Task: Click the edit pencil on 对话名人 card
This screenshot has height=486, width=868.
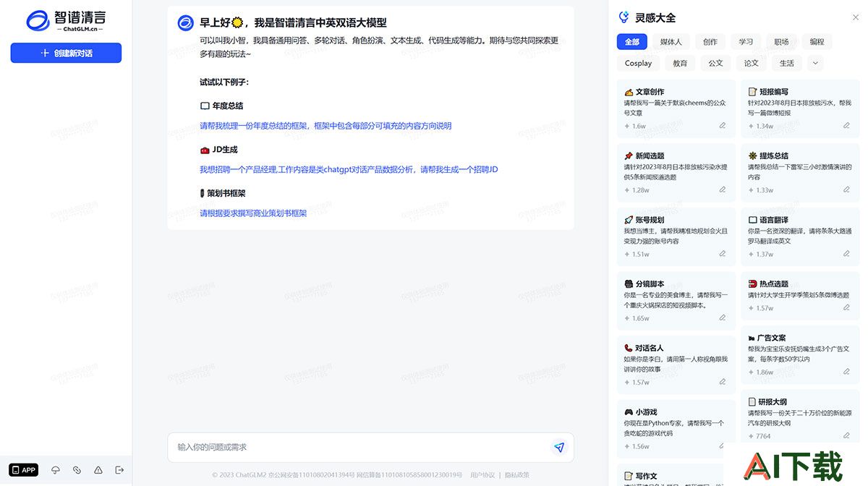Action: pyautogui.click(x=723, y=382)
